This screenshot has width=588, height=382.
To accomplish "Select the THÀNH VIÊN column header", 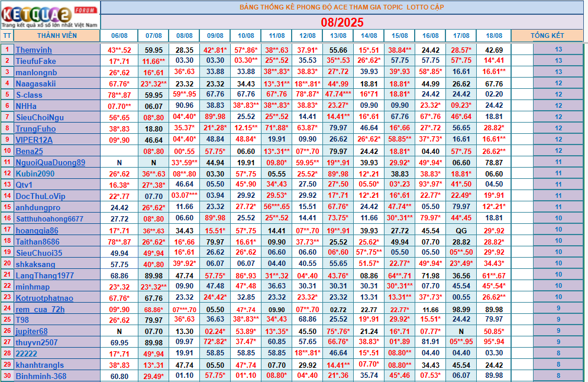I will pos(57,36).
